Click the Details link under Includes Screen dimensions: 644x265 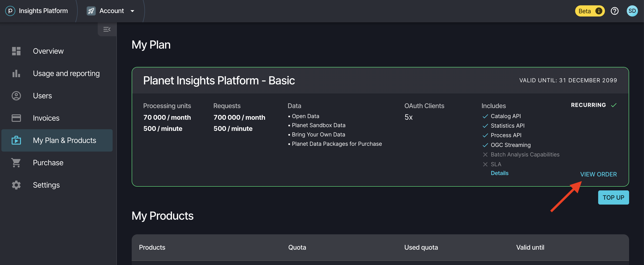pyautogui.click(x=500, y=173)
